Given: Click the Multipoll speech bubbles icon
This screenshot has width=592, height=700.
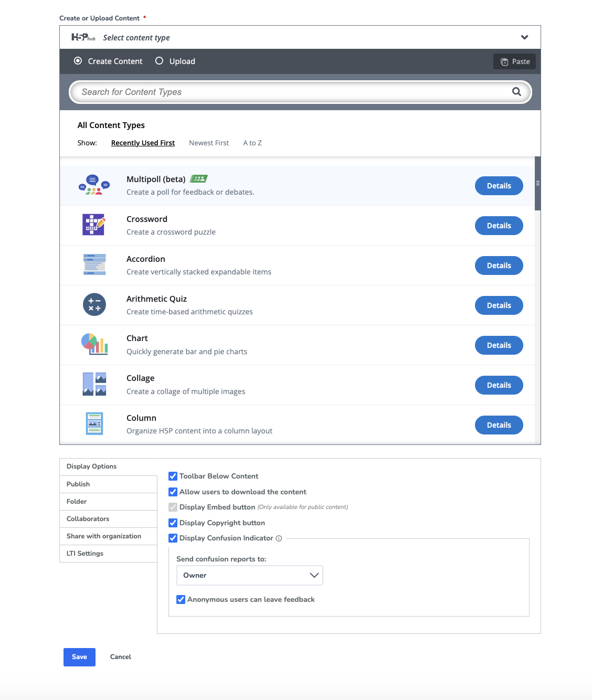Looking at the screenshot, I should (94, 185).
